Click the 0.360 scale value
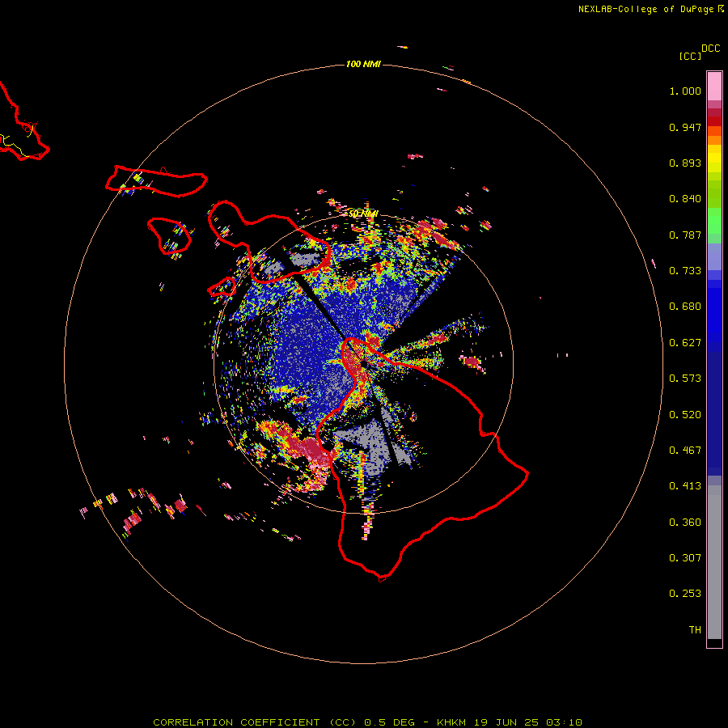Screen dimensions: 728x728 pos(685,523)
